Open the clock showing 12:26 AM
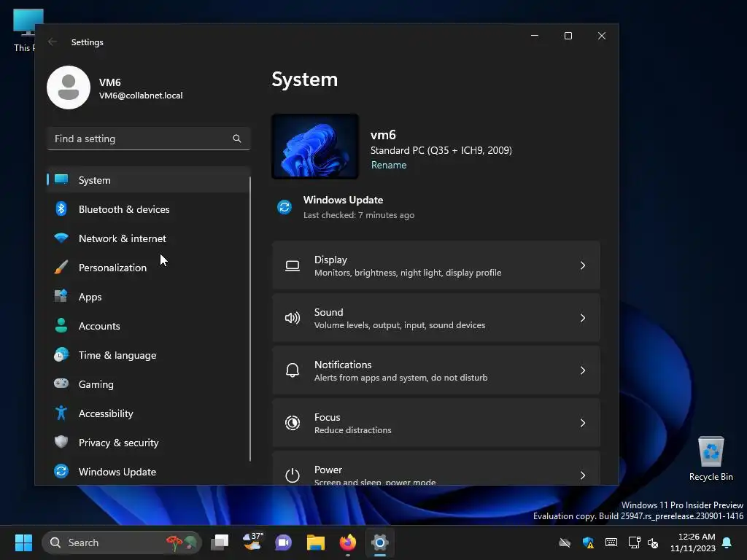This screenshot has height=560, width=747. pos(693,542)
